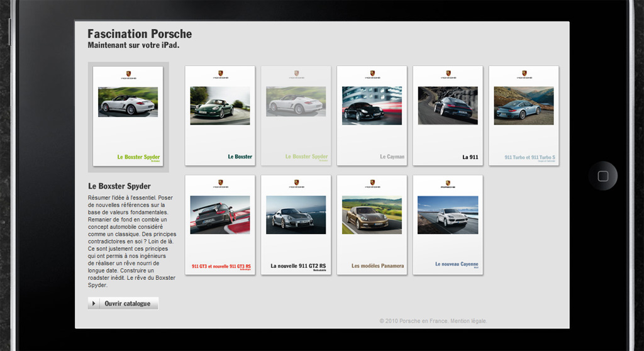Open the Le Boxster catalogue cover
Screen dimensions: 644x351
[219, 116]
